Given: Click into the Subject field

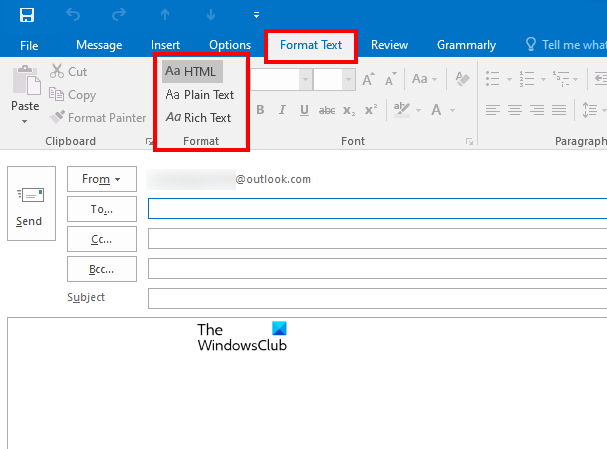Looking at the screenshot, I should pos(377,298).
